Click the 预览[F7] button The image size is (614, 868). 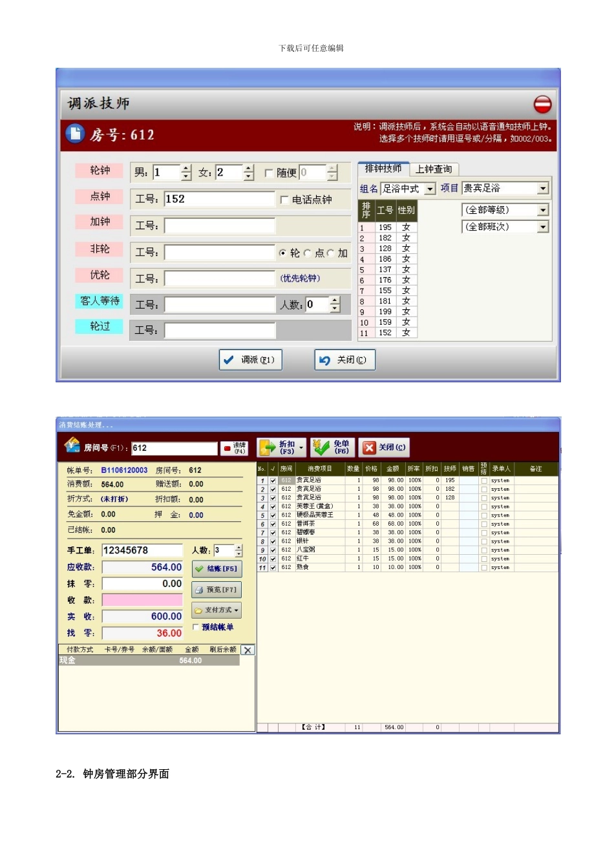[x=217, y=590]
